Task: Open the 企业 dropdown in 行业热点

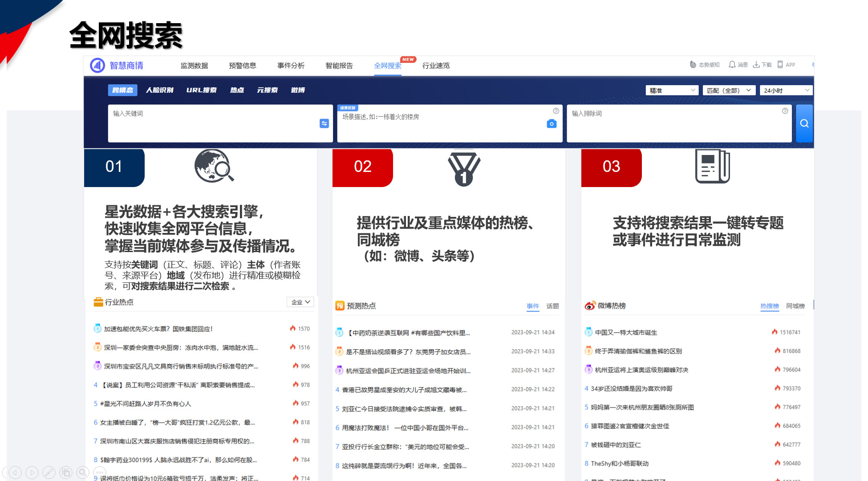Action: point(300,302)
